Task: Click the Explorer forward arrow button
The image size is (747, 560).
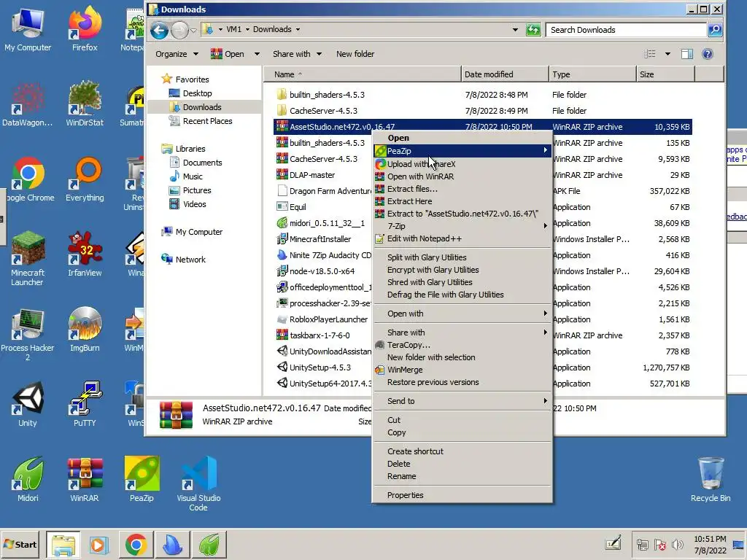Action: pyautogui.click(x=179, y=31)
